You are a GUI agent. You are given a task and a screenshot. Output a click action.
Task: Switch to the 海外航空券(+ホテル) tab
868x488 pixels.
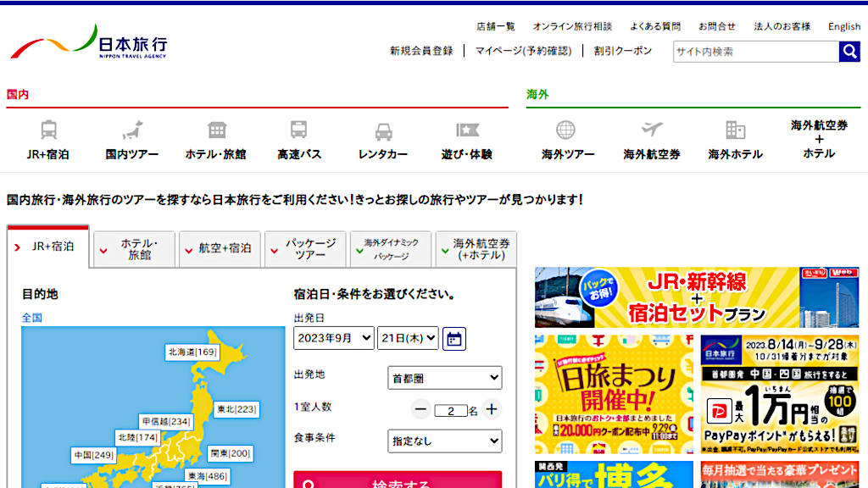pyautogui.click(x=476, y=250)
